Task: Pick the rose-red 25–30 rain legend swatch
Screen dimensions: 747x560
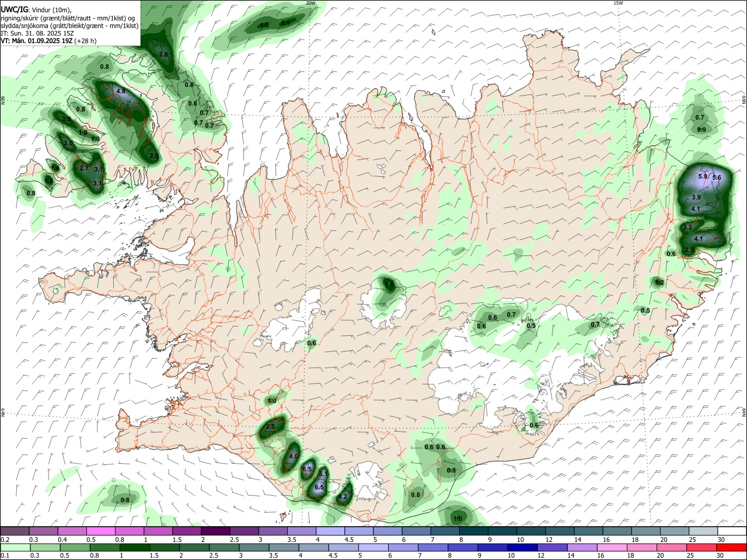Action: (701, 547)
